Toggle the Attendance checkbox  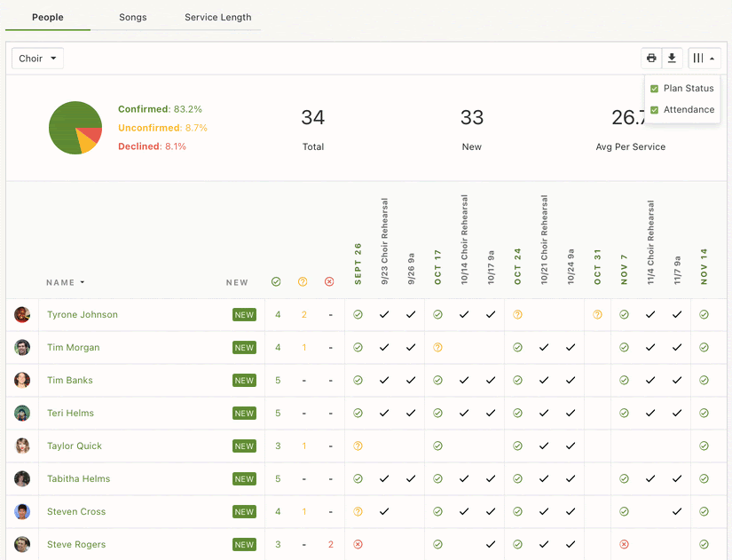pyautogui.click(x=655, y=110)
